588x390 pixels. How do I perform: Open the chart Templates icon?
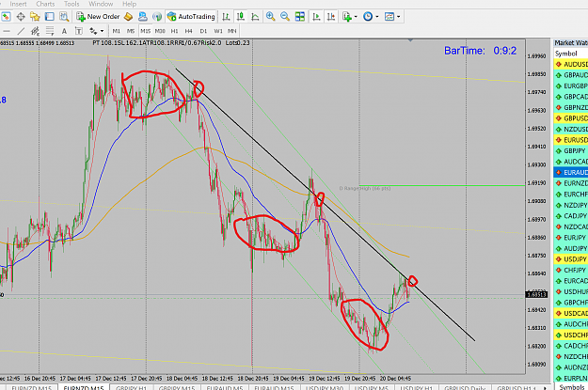point(389,17)
